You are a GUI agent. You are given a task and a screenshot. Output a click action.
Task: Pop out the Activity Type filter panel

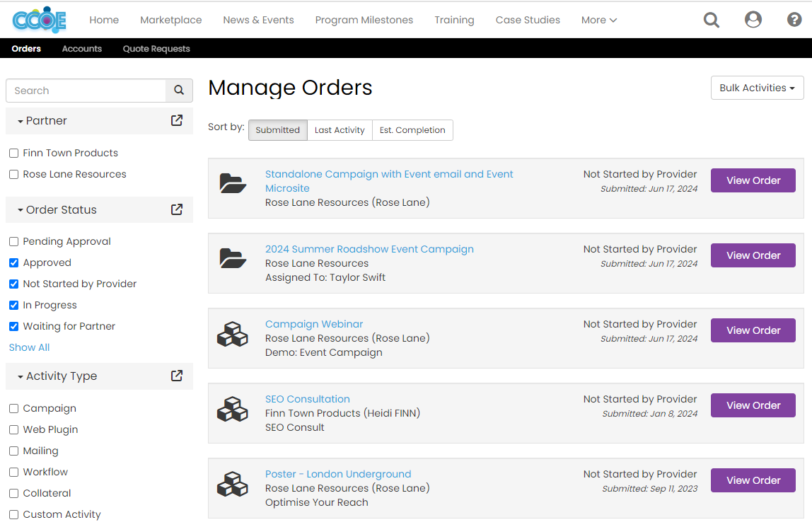point(177,376)
